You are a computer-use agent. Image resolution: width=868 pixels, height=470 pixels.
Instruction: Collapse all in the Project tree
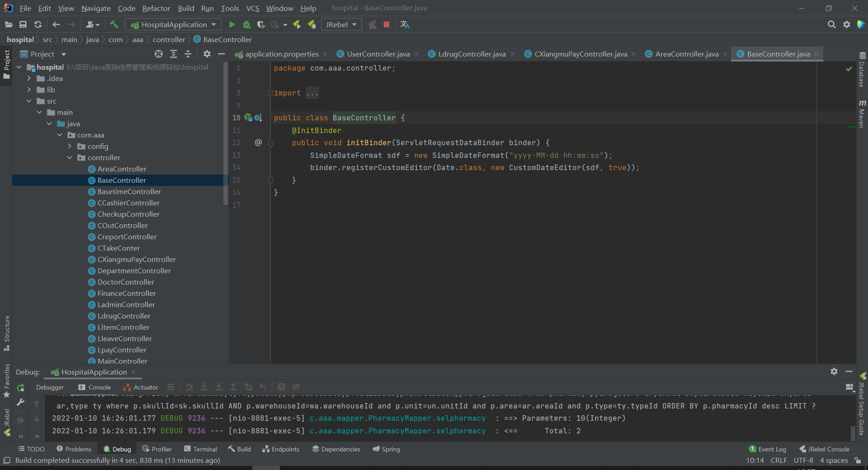[188, 54]
